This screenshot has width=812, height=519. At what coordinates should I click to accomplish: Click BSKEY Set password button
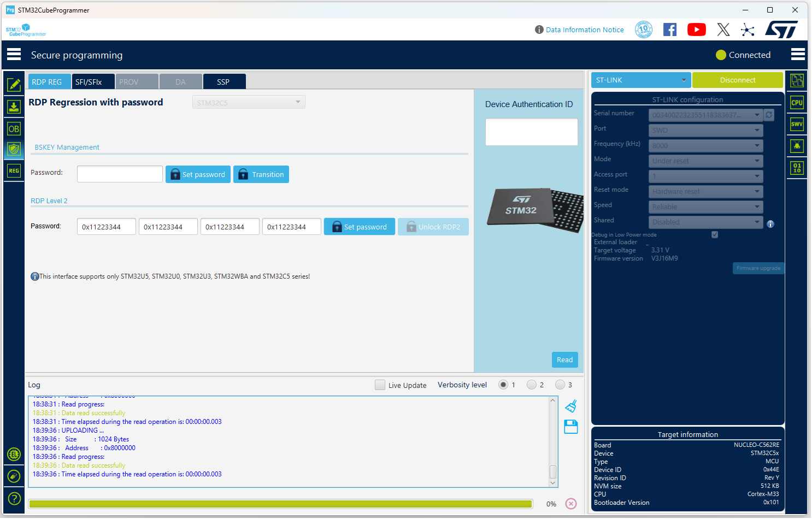click(198, 174)
